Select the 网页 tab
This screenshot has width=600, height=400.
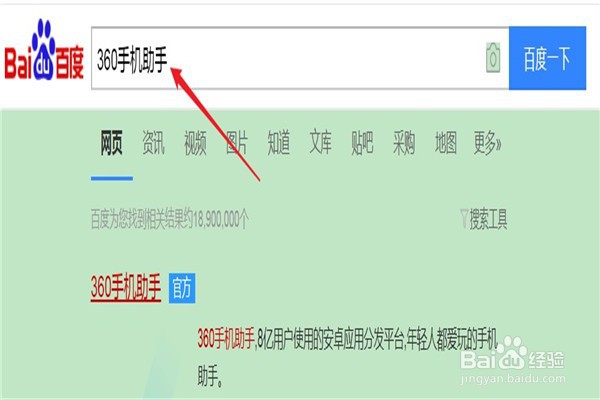[x=112, y=142]
